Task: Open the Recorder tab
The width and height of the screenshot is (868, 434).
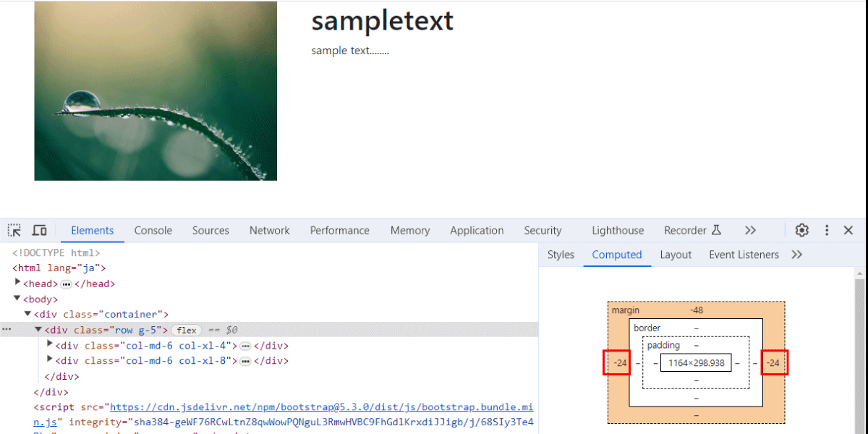Action: [693, 231]
